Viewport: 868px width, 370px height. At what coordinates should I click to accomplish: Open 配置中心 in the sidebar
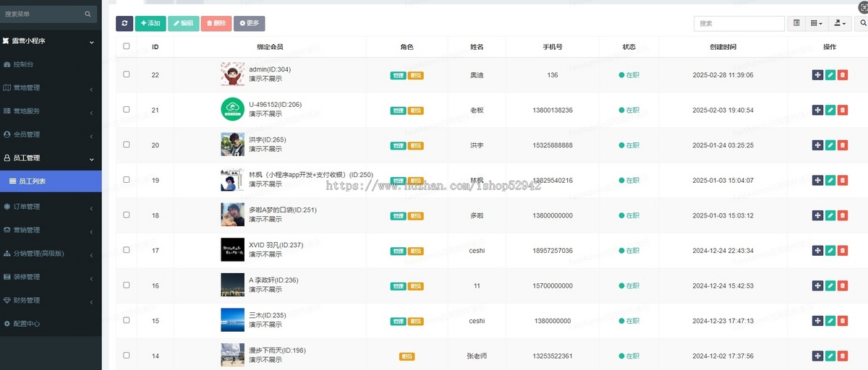tap(51, 324)
